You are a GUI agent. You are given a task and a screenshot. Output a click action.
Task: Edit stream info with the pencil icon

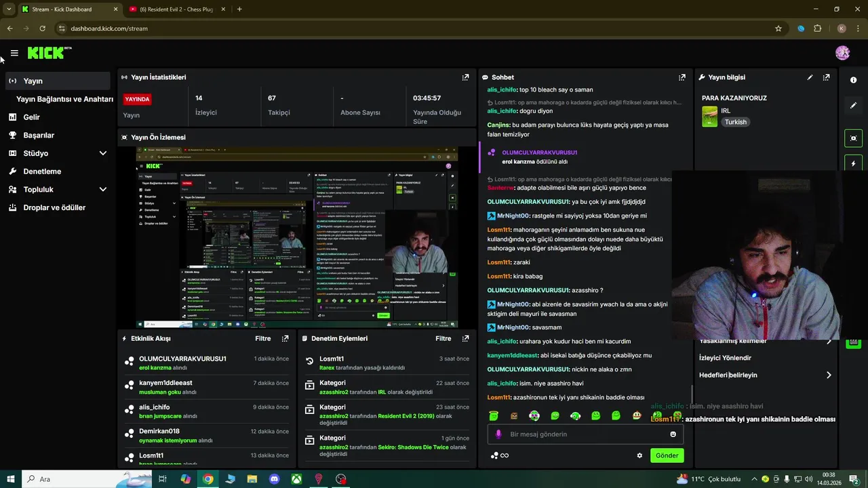coord(810,77)
